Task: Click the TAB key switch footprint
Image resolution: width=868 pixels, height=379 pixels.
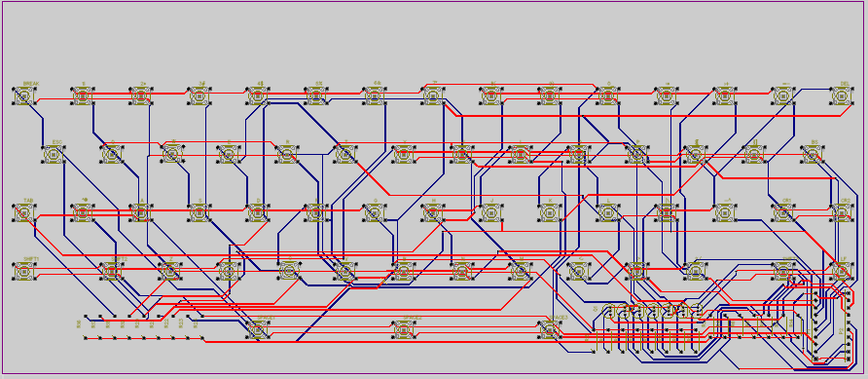Action: click(x=23, y=212)
